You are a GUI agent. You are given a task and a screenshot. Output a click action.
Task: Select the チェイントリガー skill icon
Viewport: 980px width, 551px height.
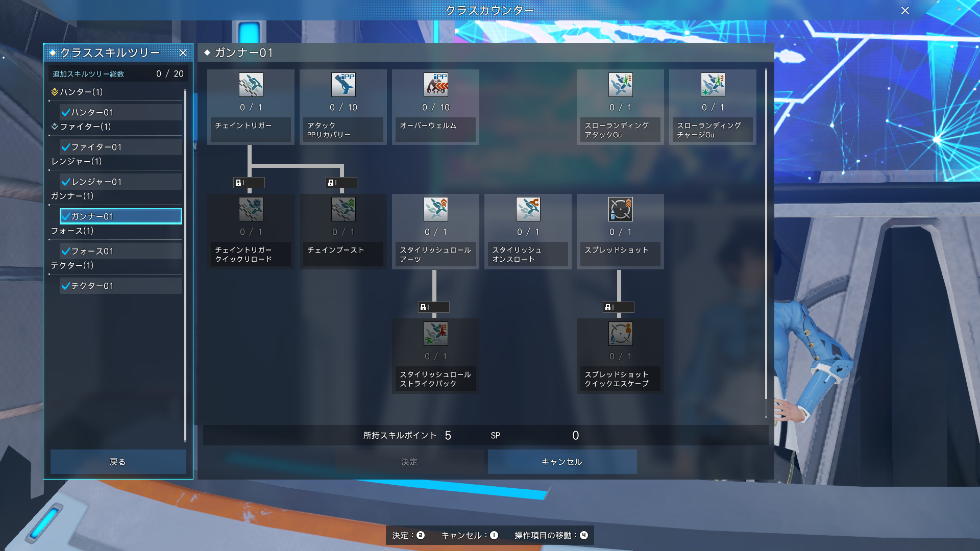[x=251, y=85]
